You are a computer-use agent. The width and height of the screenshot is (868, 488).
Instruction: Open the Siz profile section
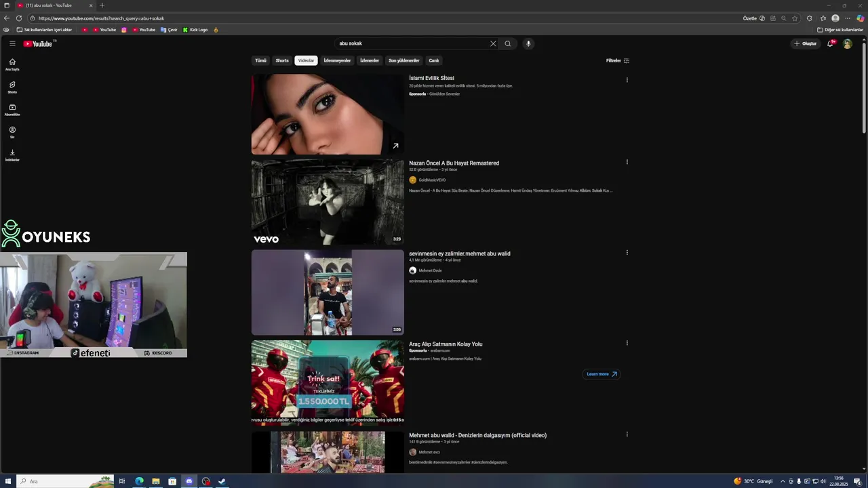12,132
